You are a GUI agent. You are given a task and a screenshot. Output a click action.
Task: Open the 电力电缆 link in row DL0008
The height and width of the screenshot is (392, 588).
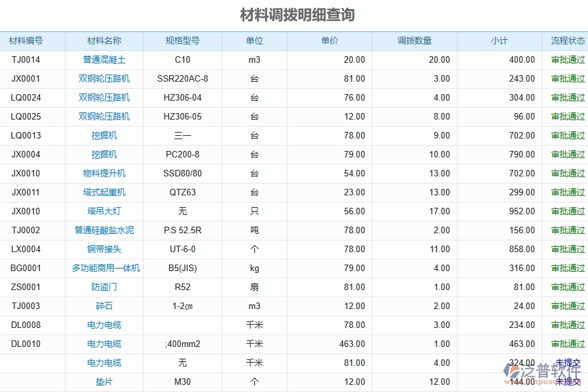(x=103, y=325)
